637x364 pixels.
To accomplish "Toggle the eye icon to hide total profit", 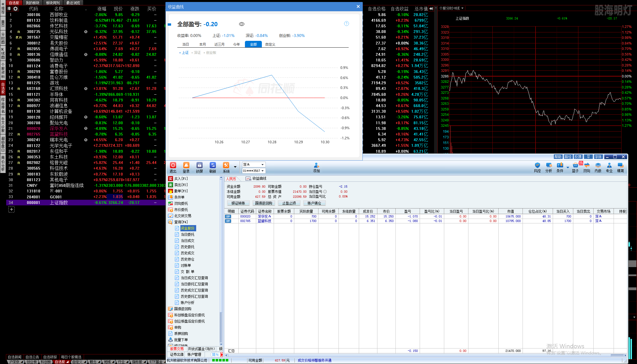I will click(x=242, y=24).
